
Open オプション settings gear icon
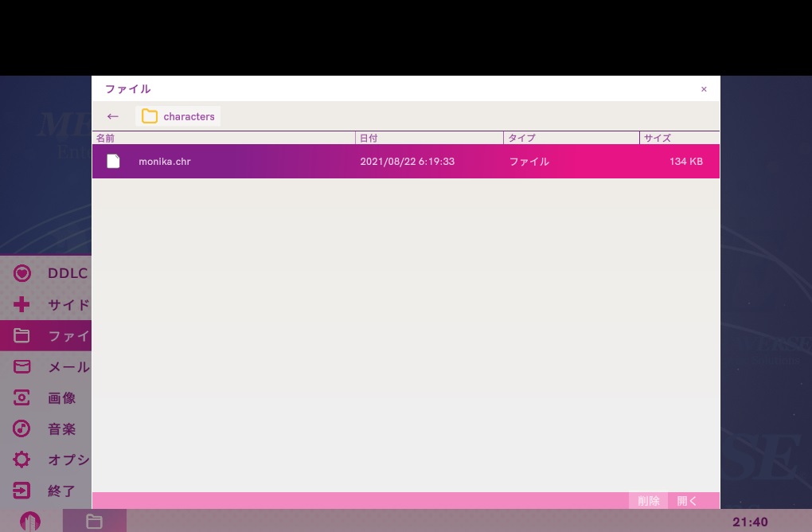pyautogui.click(x=22, y=460)
